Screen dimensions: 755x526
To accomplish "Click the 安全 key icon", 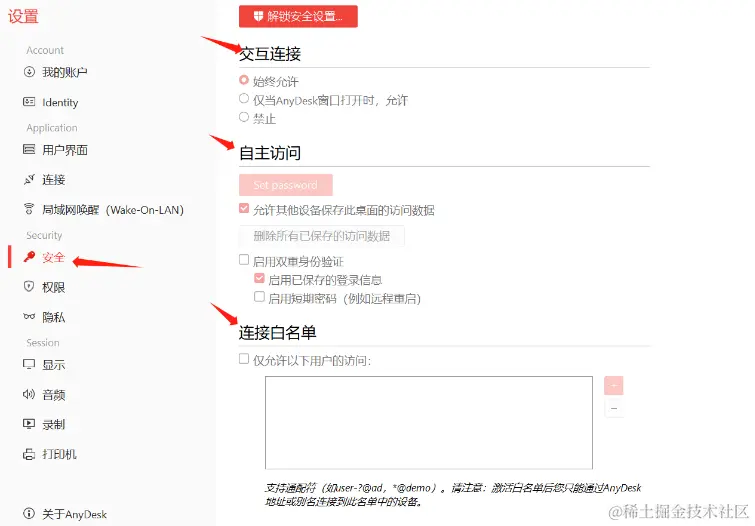I will point(29,257).
